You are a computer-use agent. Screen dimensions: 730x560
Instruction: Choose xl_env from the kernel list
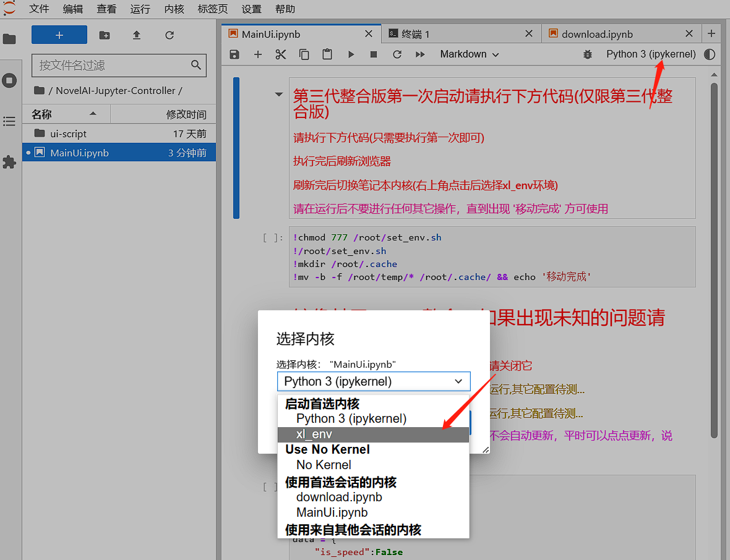pos(314,435)
